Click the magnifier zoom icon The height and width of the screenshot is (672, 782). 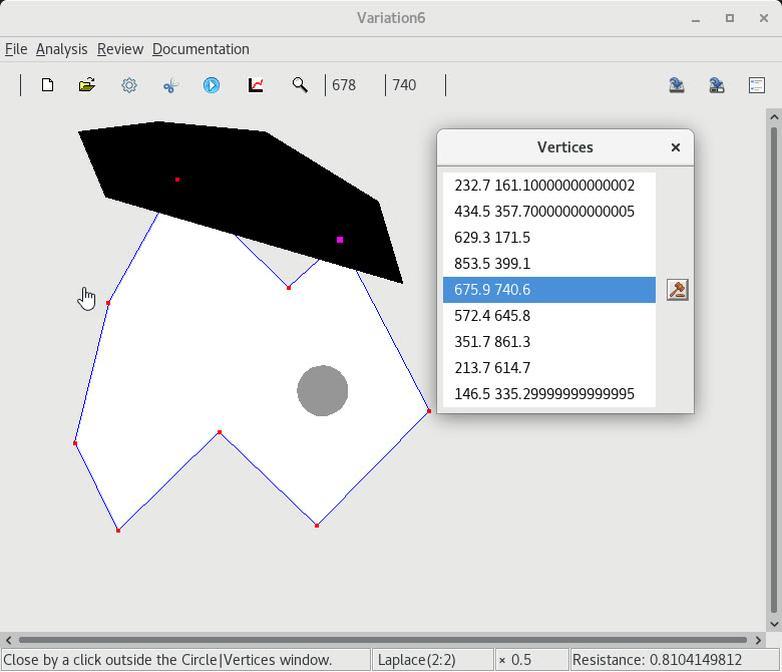tap(299, 85)
